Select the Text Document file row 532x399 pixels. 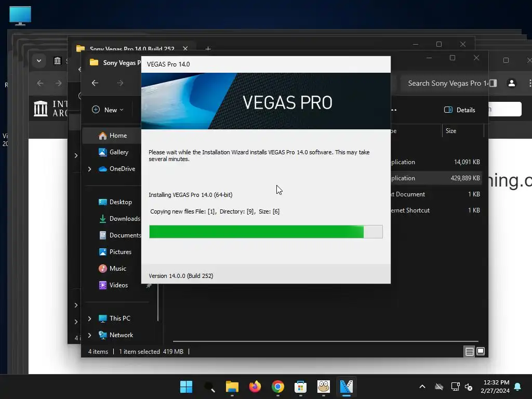click(x=436, y=194)
